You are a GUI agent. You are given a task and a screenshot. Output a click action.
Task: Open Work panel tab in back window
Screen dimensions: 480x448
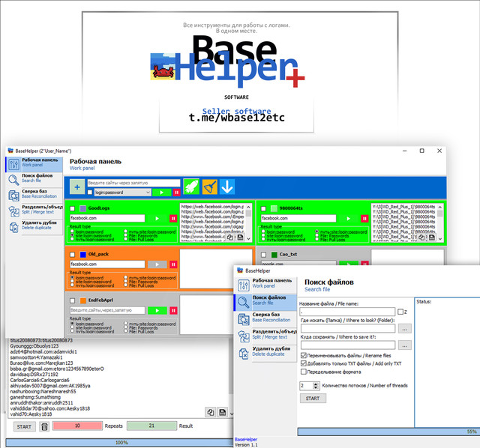[34, 165]
